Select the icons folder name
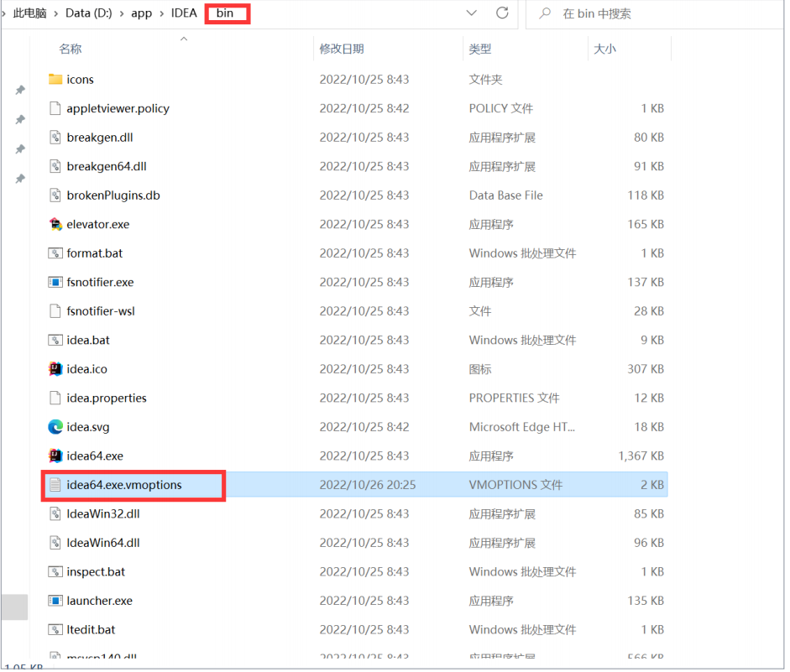 [x=80, y=80]
